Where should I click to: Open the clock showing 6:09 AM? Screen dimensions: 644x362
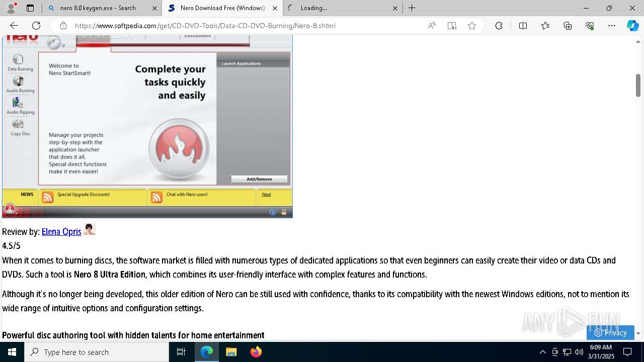(x=601, y=352)
